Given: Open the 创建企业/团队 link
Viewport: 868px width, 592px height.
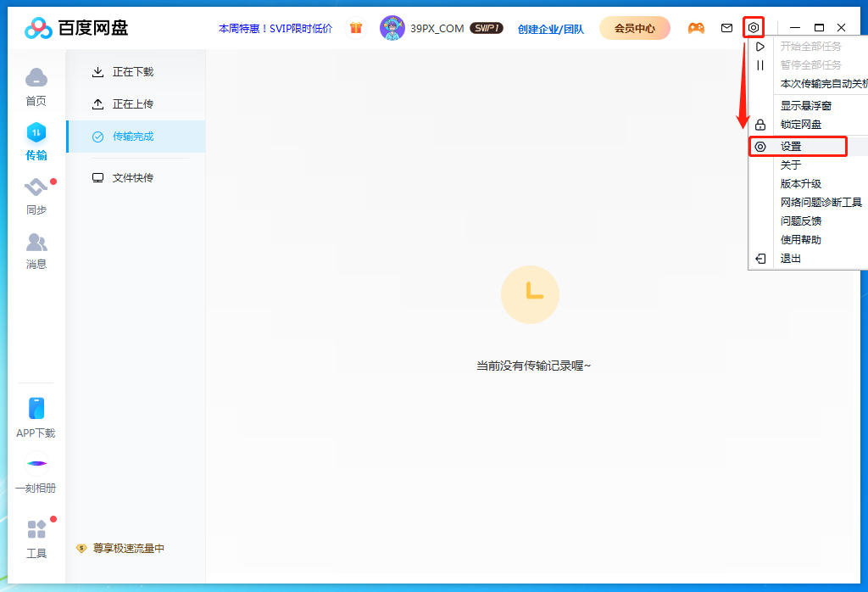Looking at the screenshot, I should pos(552,27).
